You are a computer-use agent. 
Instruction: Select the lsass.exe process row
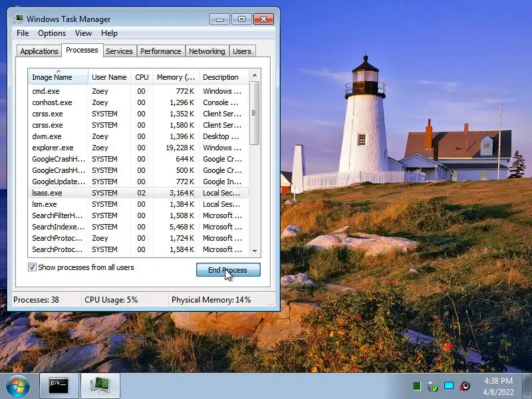coord(138,193)
